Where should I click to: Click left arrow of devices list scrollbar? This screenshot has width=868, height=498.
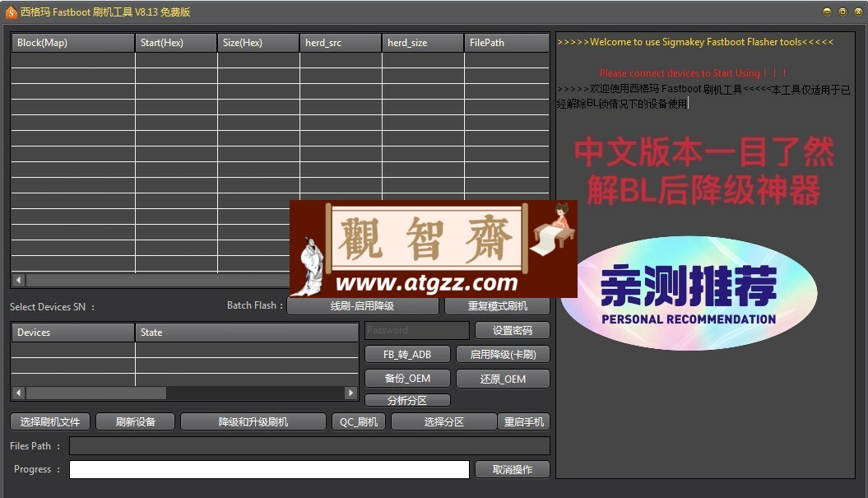pyautogui.click(x=18, y=393)
